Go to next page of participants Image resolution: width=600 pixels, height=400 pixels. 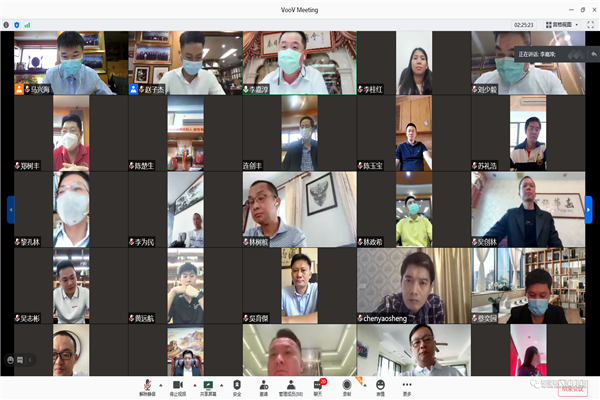click(x=591, y=208)
